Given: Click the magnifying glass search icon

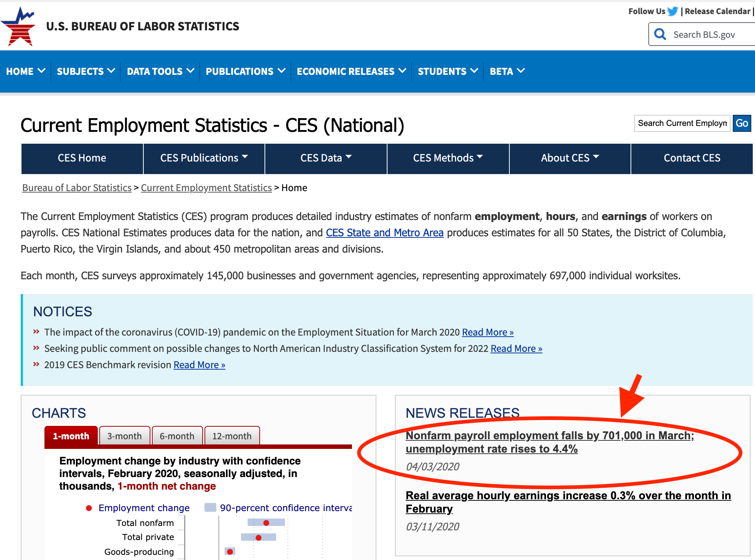Looking at the screenshot, I should pos(660,34).
